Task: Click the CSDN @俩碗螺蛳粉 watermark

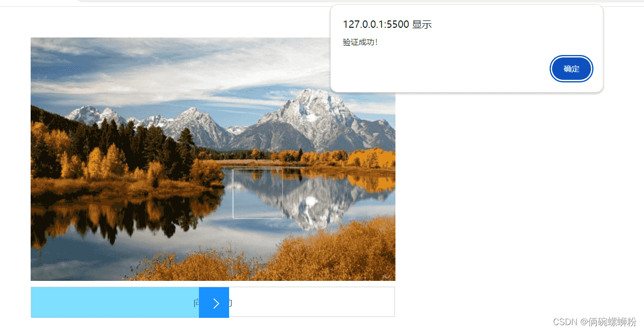Action: click(595, 322)
